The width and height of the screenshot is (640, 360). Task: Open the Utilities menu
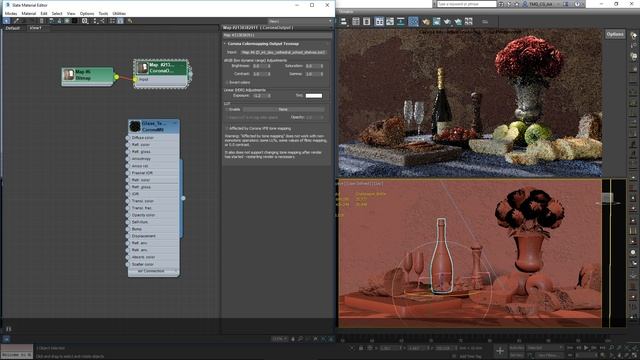(x=119, y=13)
